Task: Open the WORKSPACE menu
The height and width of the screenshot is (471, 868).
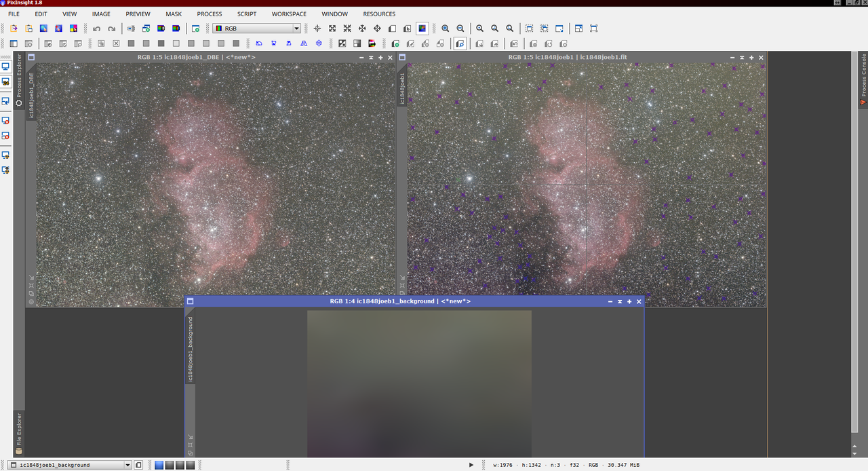Action: (x=289, y=14)
